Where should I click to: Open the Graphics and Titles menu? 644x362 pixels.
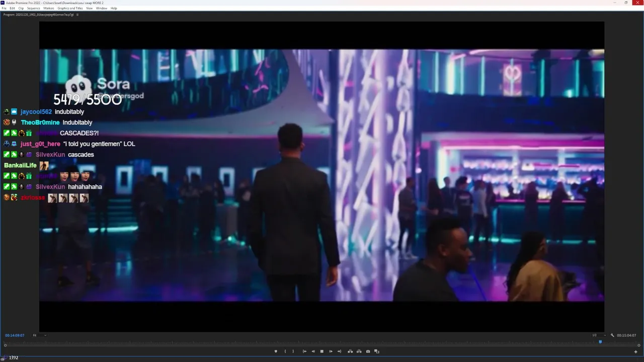click(70, 9)
